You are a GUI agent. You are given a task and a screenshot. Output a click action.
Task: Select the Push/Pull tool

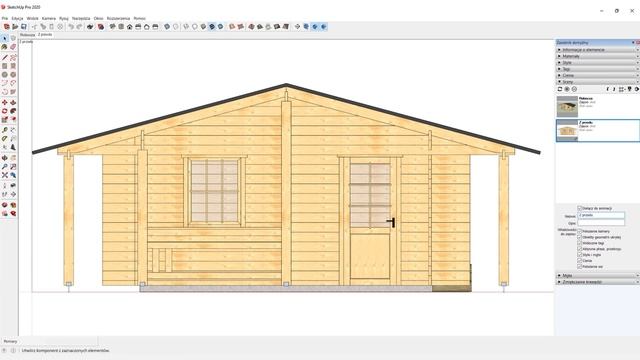(x=13, y=102)
